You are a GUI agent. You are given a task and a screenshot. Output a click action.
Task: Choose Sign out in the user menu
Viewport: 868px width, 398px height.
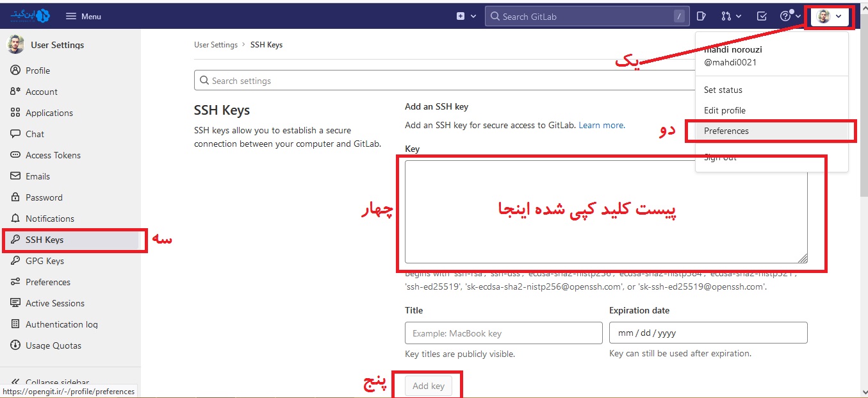[720, 158]
